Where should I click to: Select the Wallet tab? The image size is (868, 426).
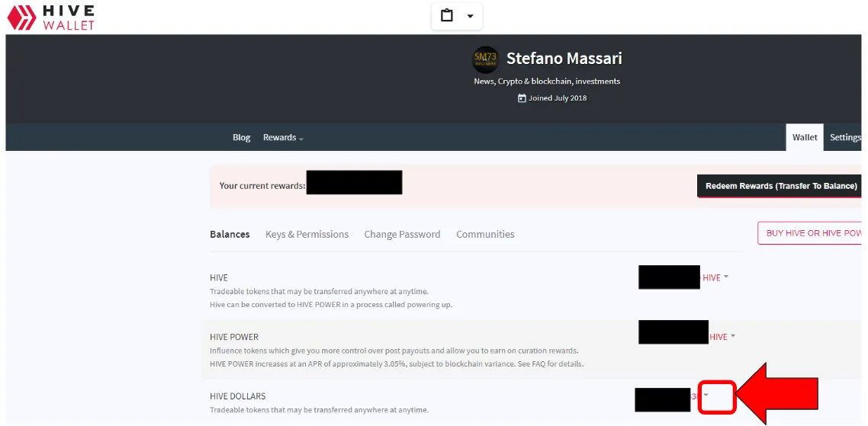coord(805,137)
